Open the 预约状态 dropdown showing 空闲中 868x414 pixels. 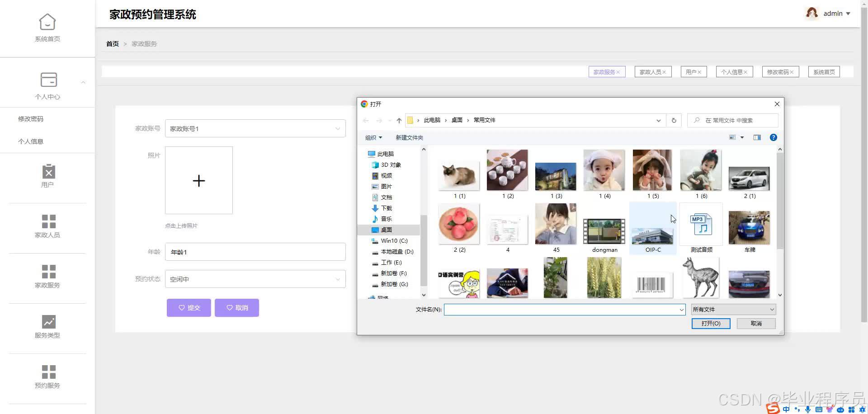coord(255,279)
